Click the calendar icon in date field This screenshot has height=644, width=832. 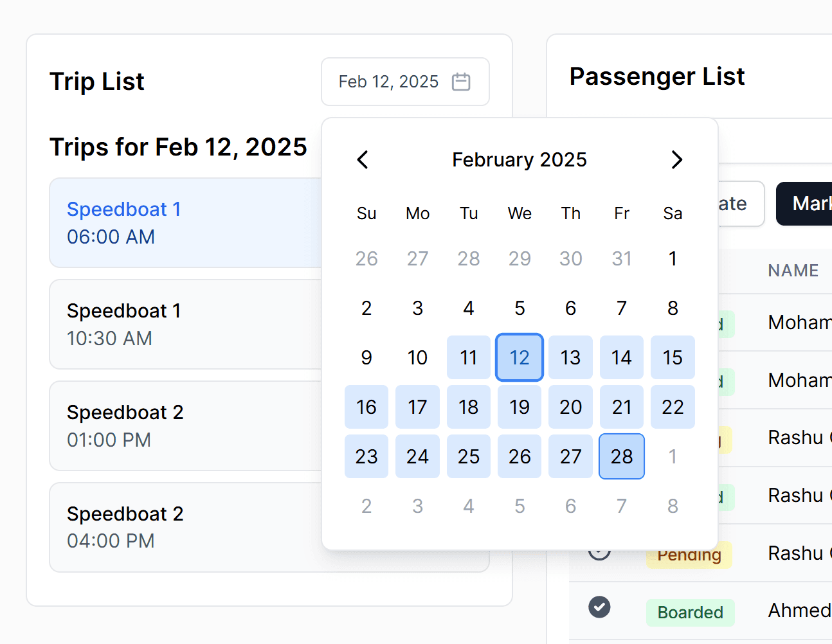point(461,82)
